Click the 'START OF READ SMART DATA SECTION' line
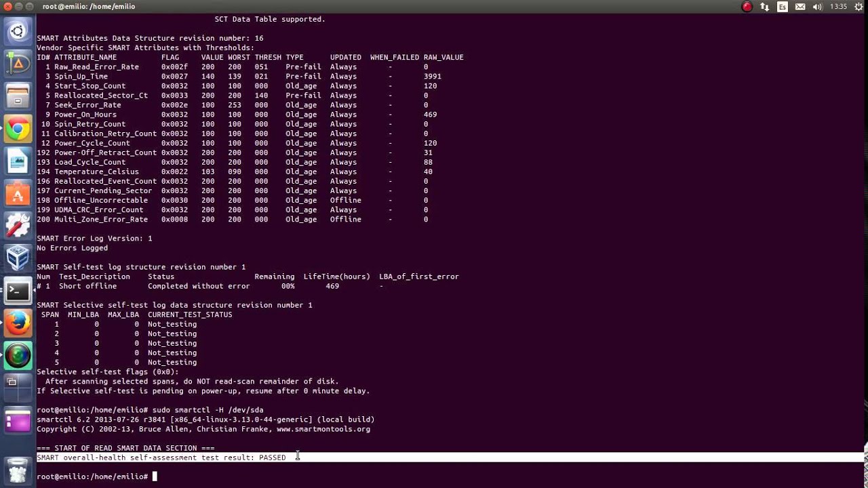Screen dimensions: 868x488 tap(125, 448)
